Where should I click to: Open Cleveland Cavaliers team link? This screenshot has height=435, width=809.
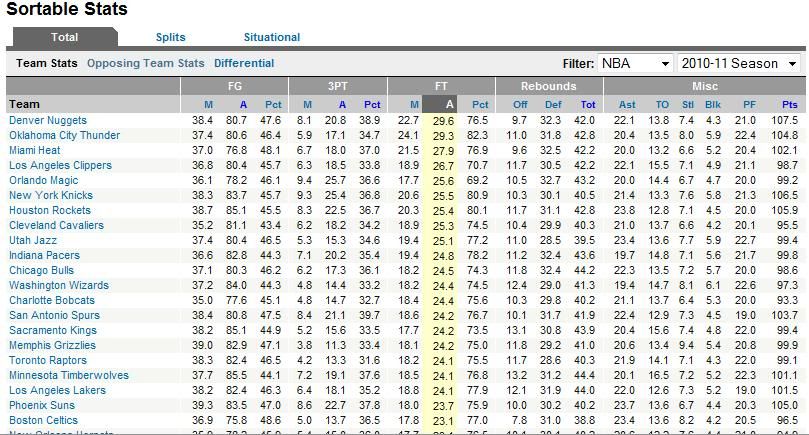click(x=56, y=225)
